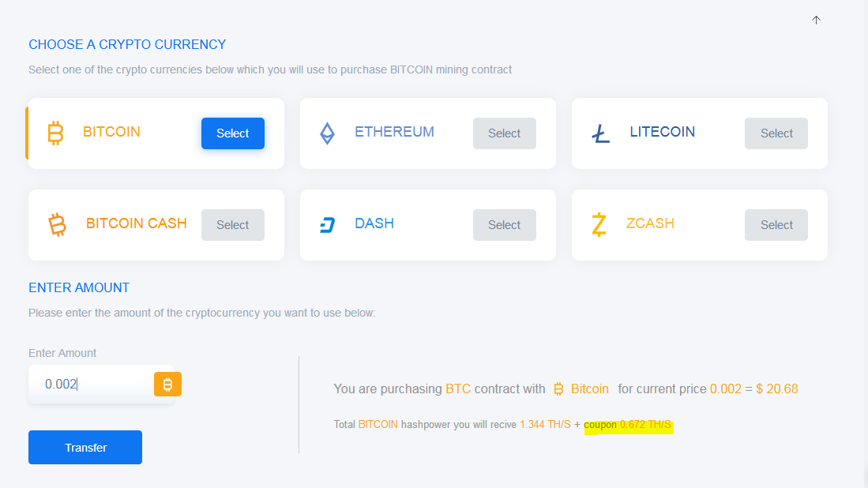The height and width of the screenshot is (488, 868).
Task: Click the Zcash logo icon
Action: point(599,225)
